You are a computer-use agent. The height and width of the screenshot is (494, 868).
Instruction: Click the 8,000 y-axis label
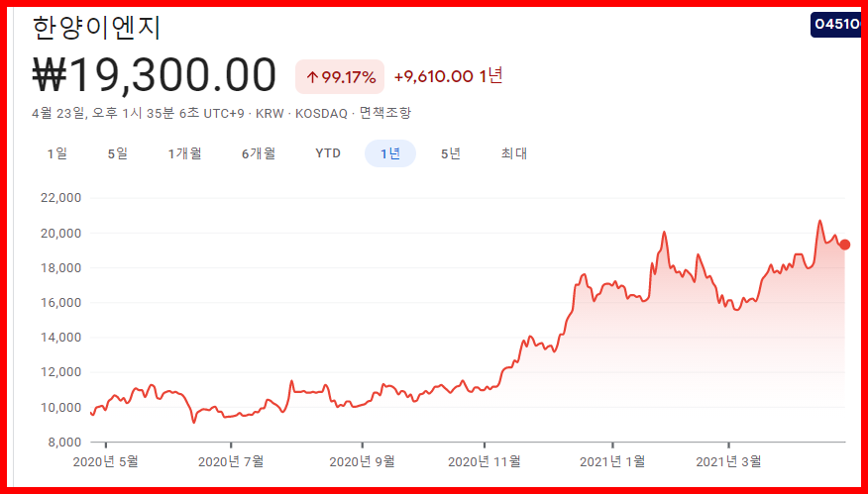pos(65,443)
